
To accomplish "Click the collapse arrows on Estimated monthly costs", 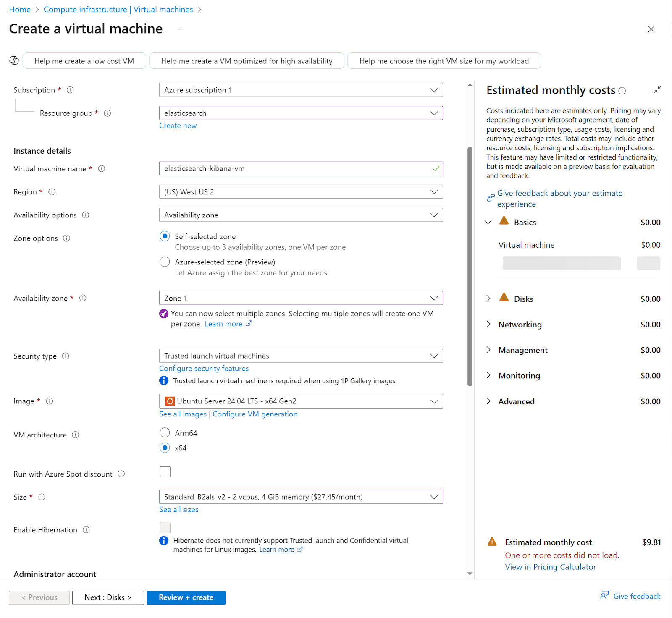I will click(657, 89).
